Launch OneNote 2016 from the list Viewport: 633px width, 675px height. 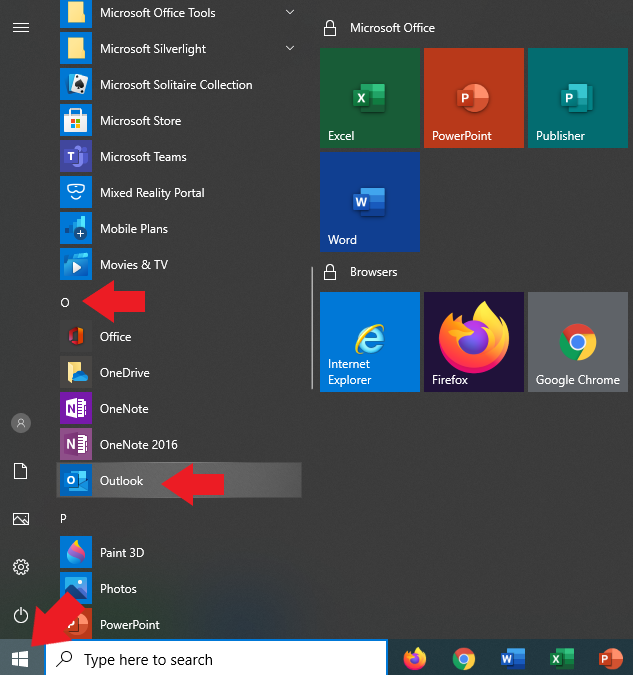click(x=179, y=444)
